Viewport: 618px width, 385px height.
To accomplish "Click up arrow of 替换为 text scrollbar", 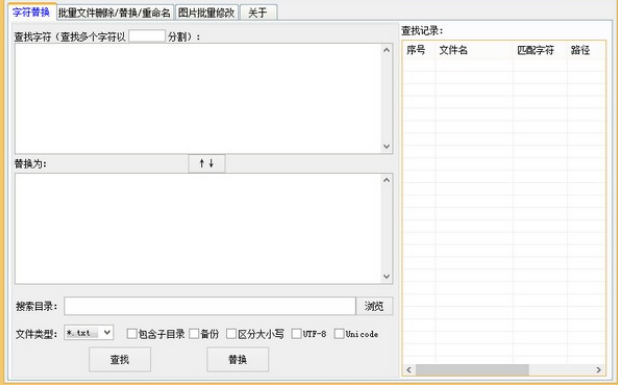I will click(386, 180).
